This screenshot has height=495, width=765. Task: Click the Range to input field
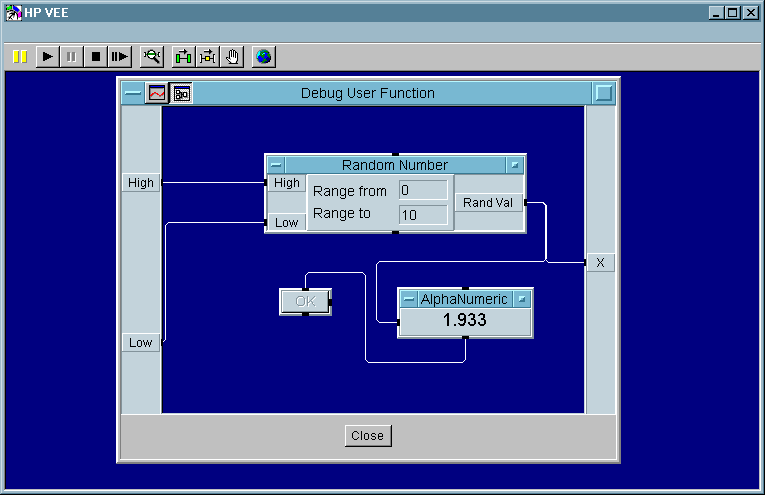tap(422, 214)
